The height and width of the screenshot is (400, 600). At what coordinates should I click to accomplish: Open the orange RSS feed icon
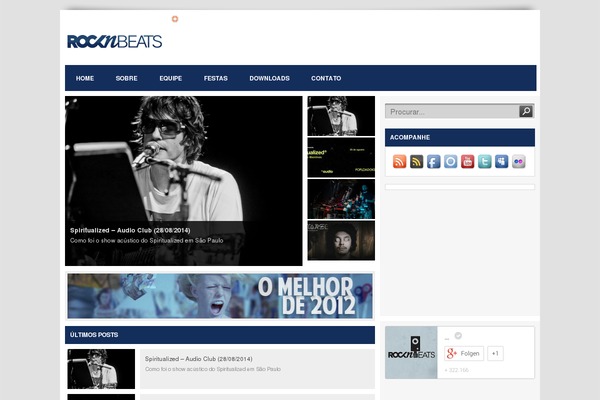click(399, 162)
